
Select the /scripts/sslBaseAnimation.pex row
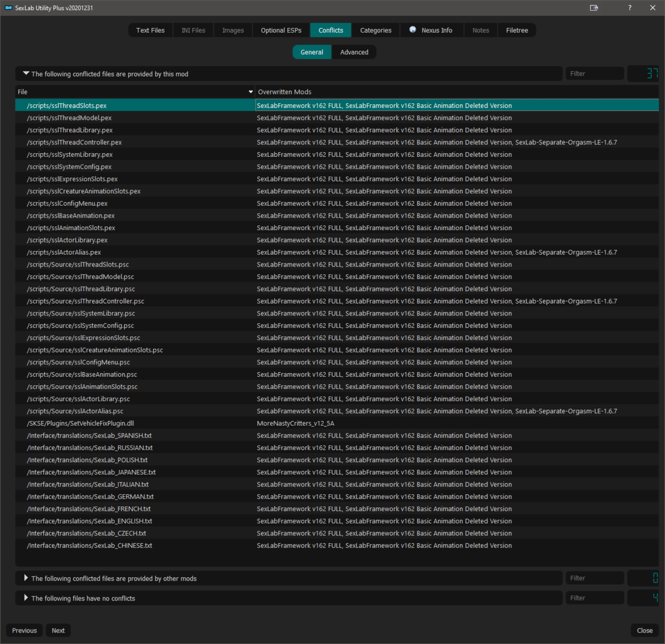(337, 215)
